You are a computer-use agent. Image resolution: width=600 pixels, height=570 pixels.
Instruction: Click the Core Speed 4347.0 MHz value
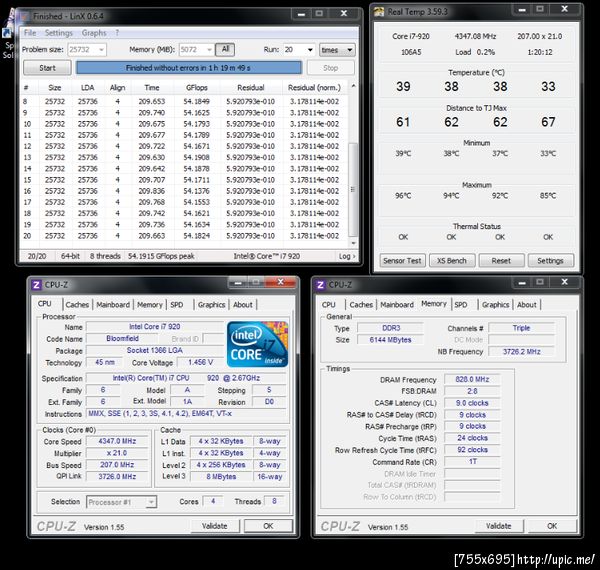coord(117,441)
